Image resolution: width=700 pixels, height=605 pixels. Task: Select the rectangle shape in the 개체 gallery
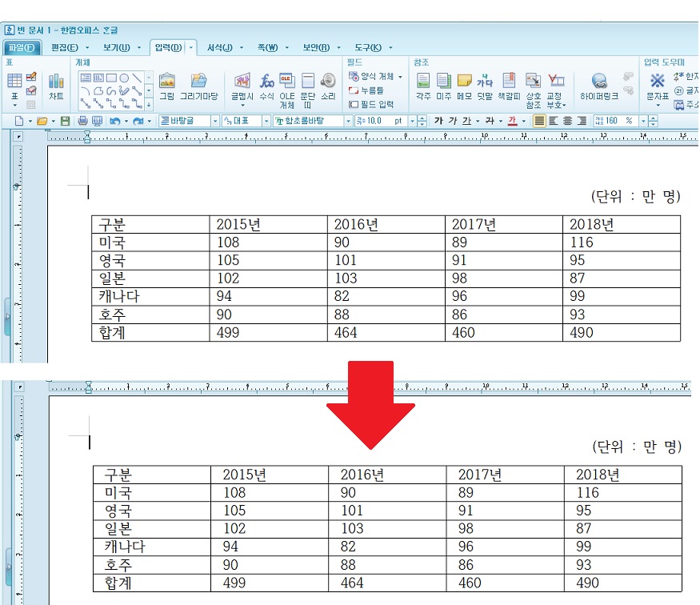coord(111,78)
